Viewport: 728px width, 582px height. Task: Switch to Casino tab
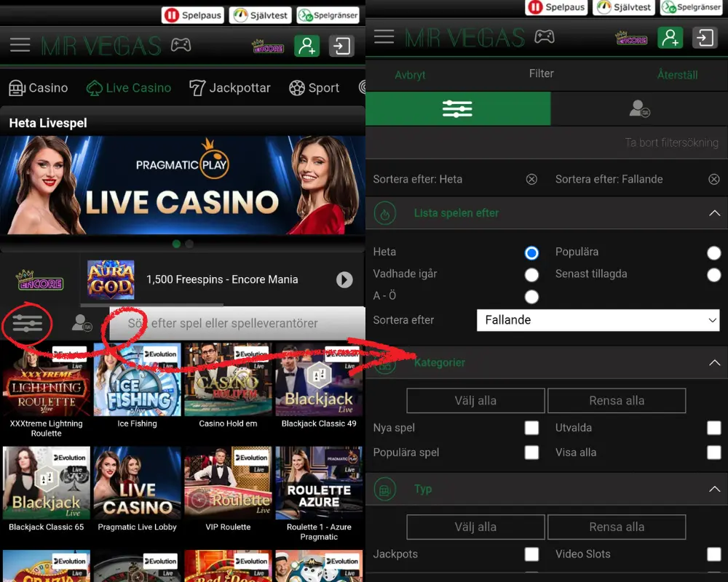[x=39, y=88]
